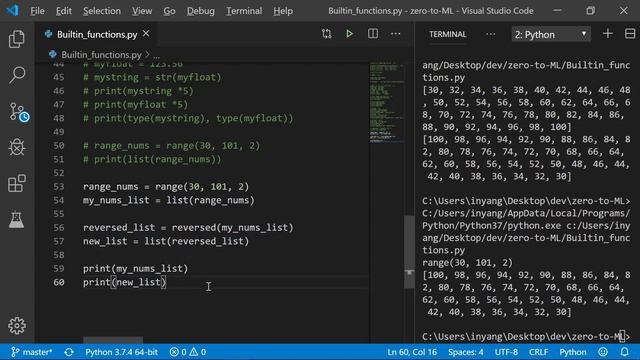
Task: Click the Synchronize Changes icon in status bar
Action: point(69,352)
